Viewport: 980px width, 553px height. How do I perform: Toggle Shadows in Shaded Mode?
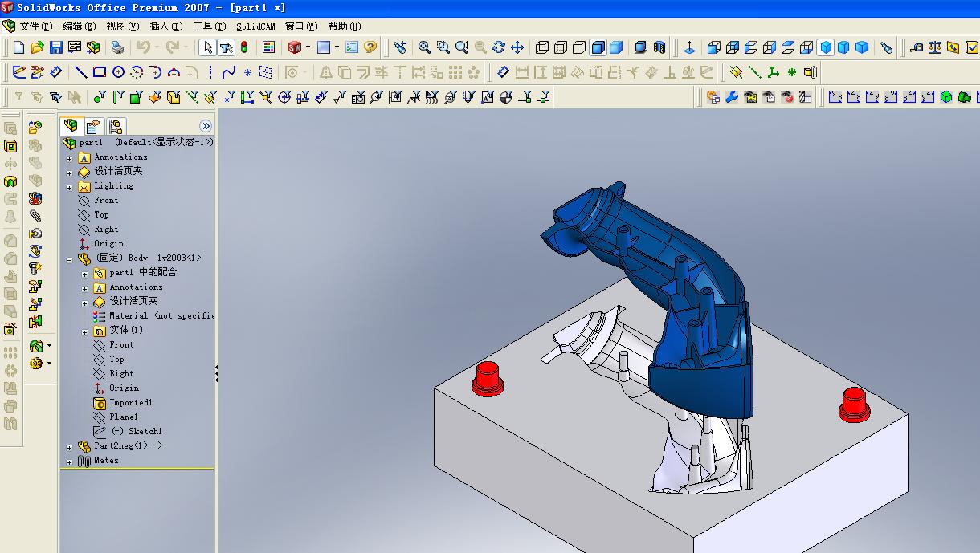click(641, 47)
